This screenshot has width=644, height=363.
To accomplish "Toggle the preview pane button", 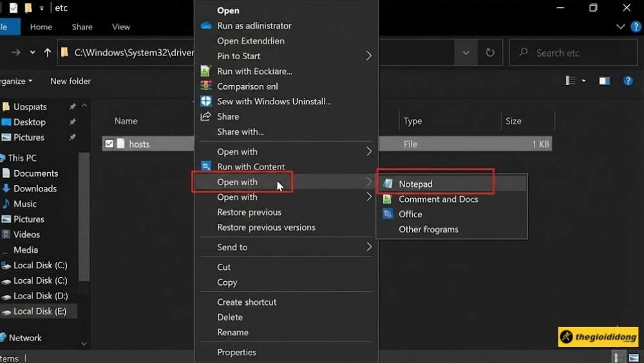I will pos(604,81).
